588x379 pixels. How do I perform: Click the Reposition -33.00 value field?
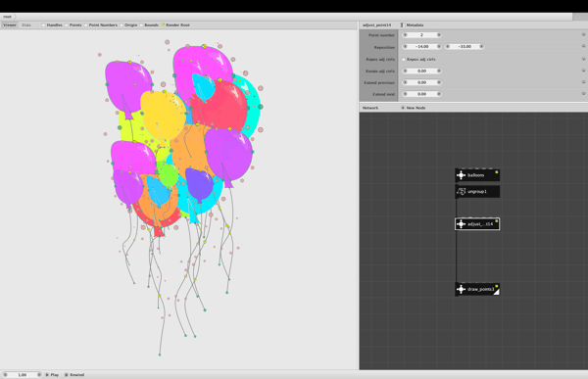(x=465, y=46)
